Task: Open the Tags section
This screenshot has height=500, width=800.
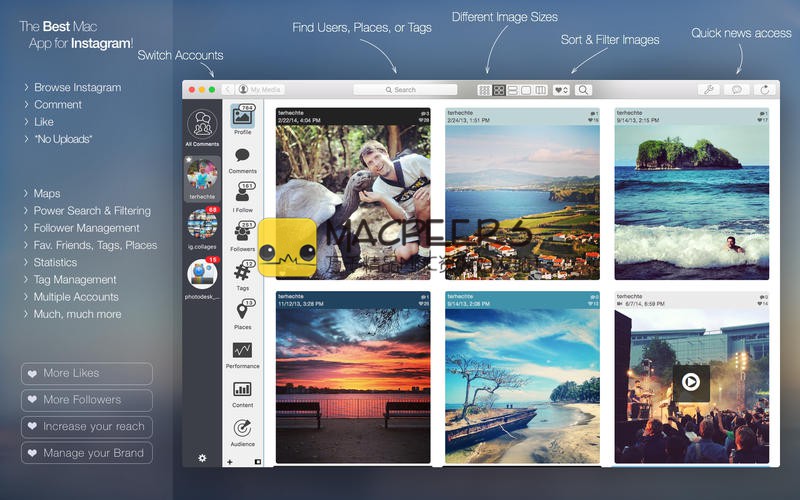Action: point(242,273)
